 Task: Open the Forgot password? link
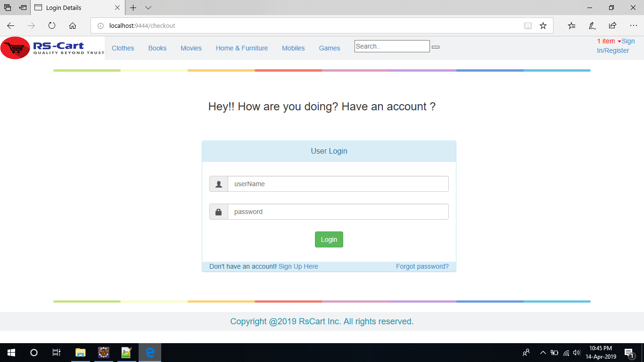click(x=422, y=266)
